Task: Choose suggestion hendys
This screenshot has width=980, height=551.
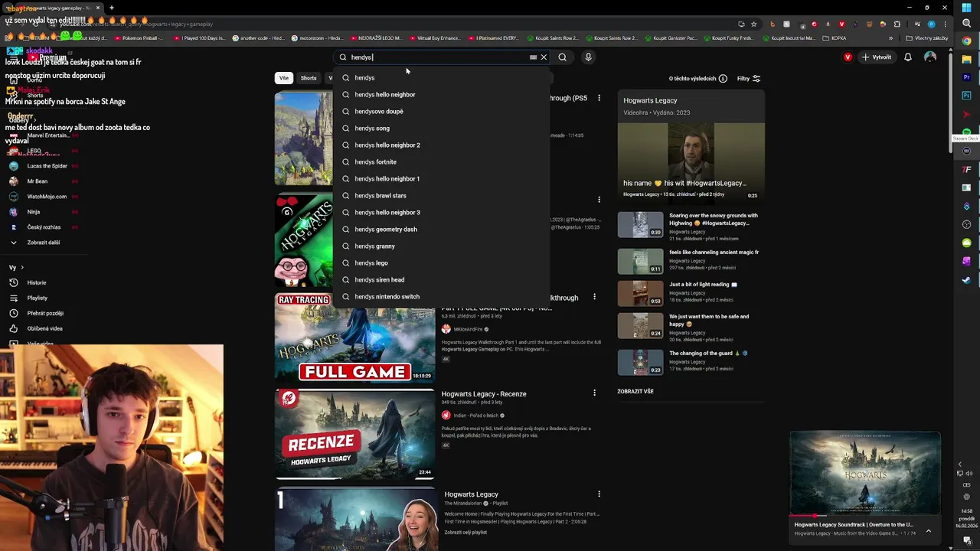Action: coord(441,78)
